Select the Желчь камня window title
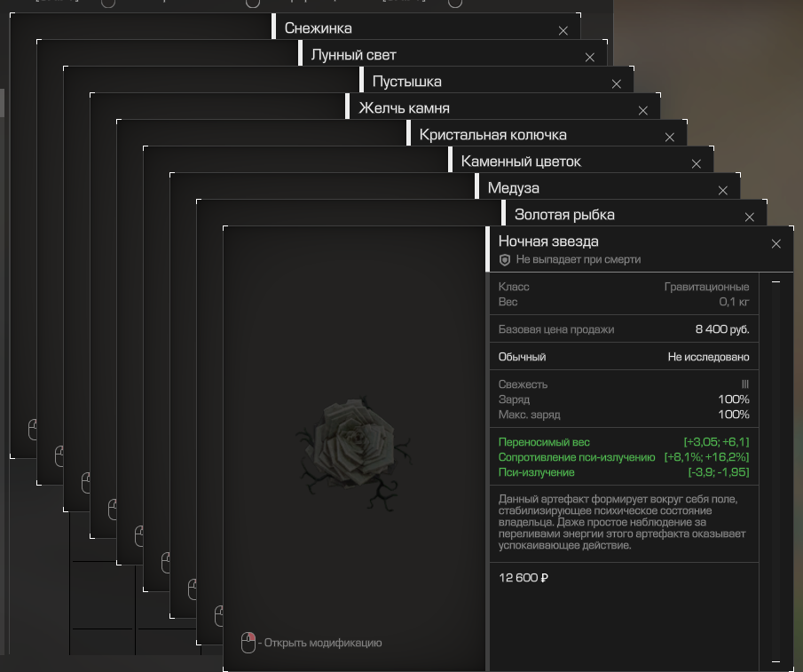803x672 pixels. point(404,108)
